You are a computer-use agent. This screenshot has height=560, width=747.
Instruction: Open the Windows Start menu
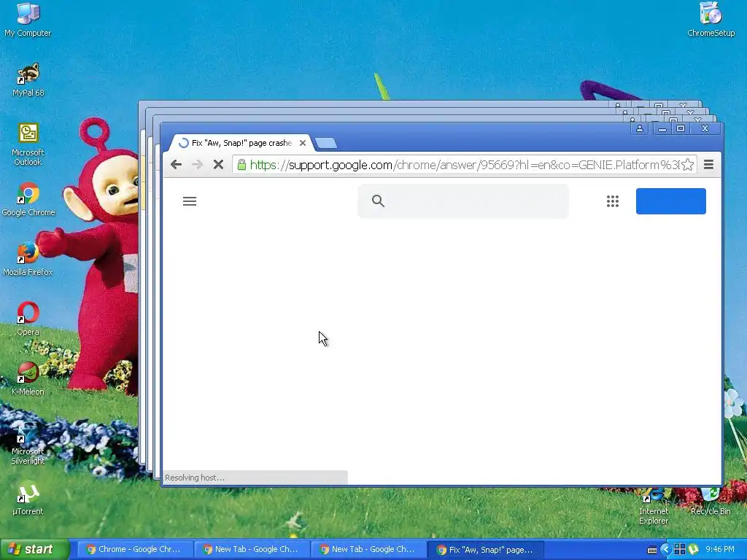[x=35, y=550]
